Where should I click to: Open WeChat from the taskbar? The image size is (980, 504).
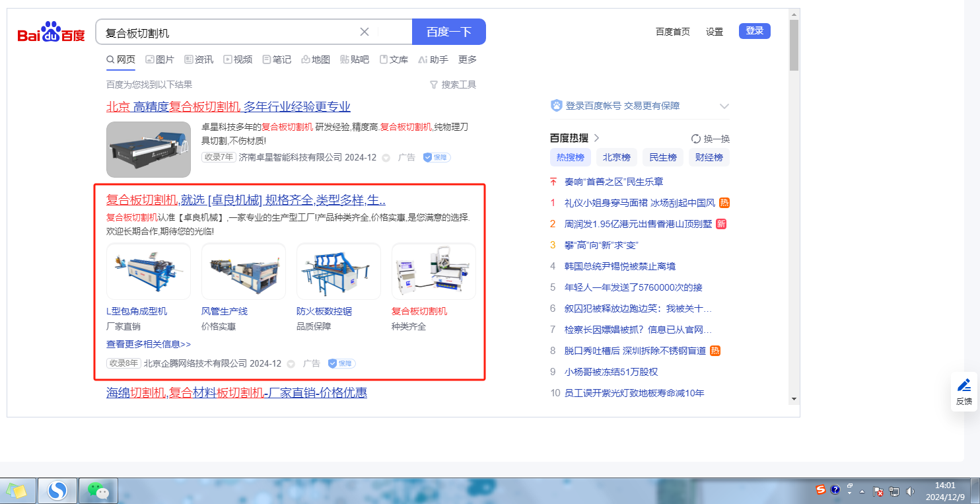[x=98, y=491]
